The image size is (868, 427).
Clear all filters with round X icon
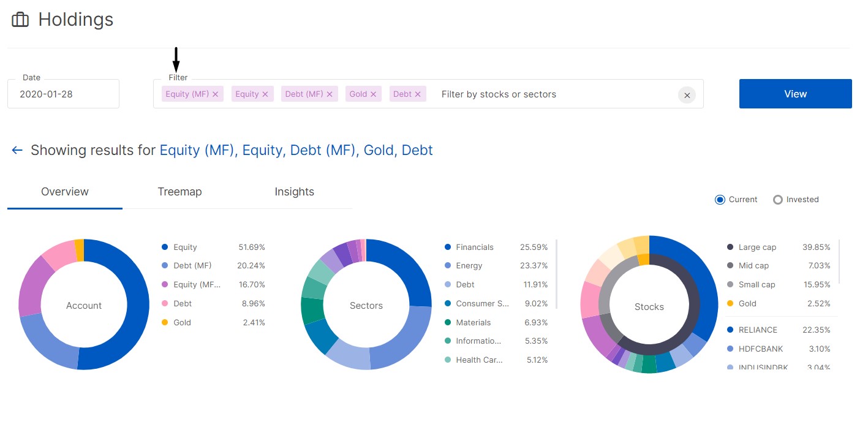tap(687, 95)
